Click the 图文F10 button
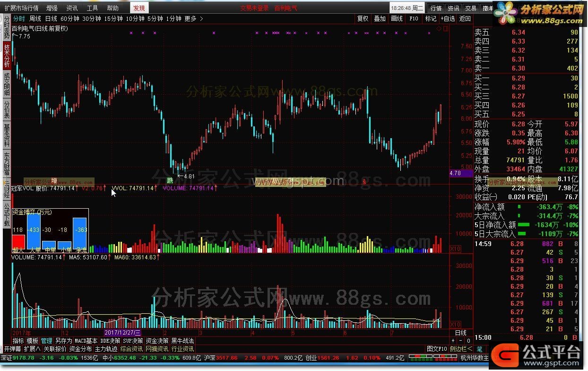This screenshot has height=371, width=588. (437, 349)
